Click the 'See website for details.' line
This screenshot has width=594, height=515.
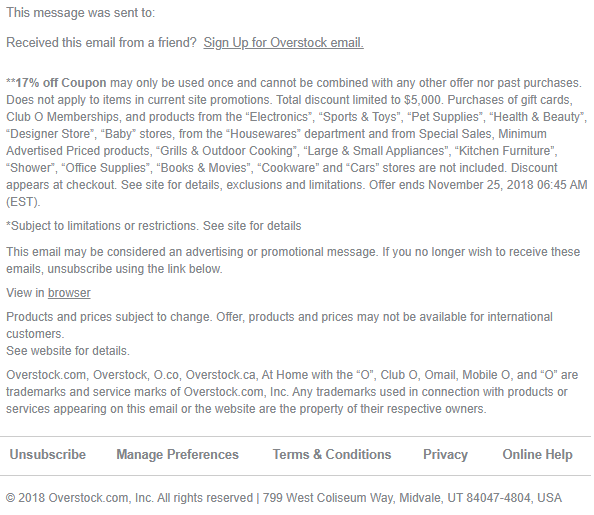pyautogui.click(x=68, y=351)
